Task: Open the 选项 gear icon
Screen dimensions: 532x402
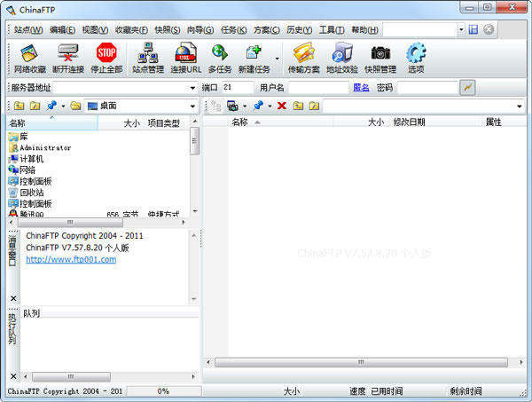Action: coord(416,58)
